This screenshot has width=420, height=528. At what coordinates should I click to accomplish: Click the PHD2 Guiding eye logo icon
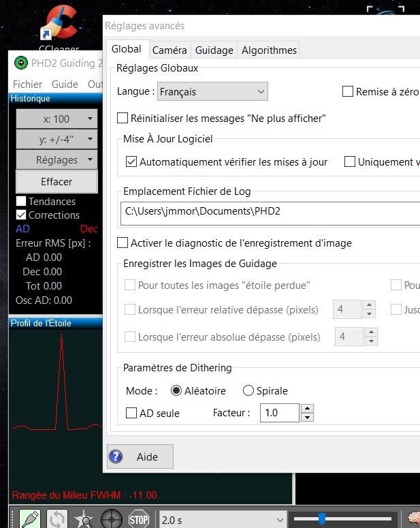coord(21,63)
